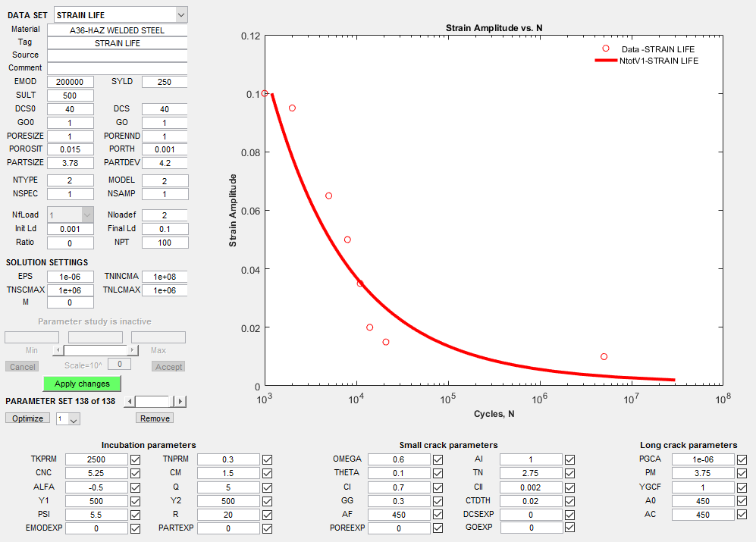Disable the PGCA checkbox
The image size is (756, 542).
coord(742,459)
